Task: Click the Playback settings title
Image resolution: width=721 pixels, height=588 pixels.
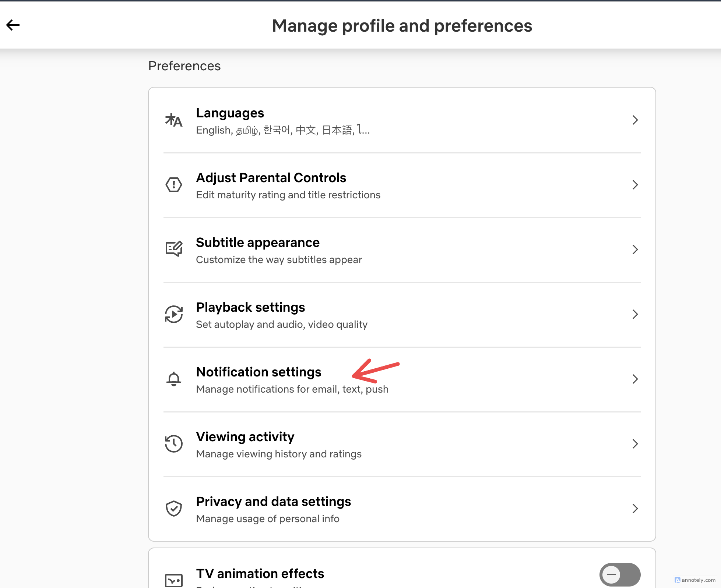Action: [250, 307]
